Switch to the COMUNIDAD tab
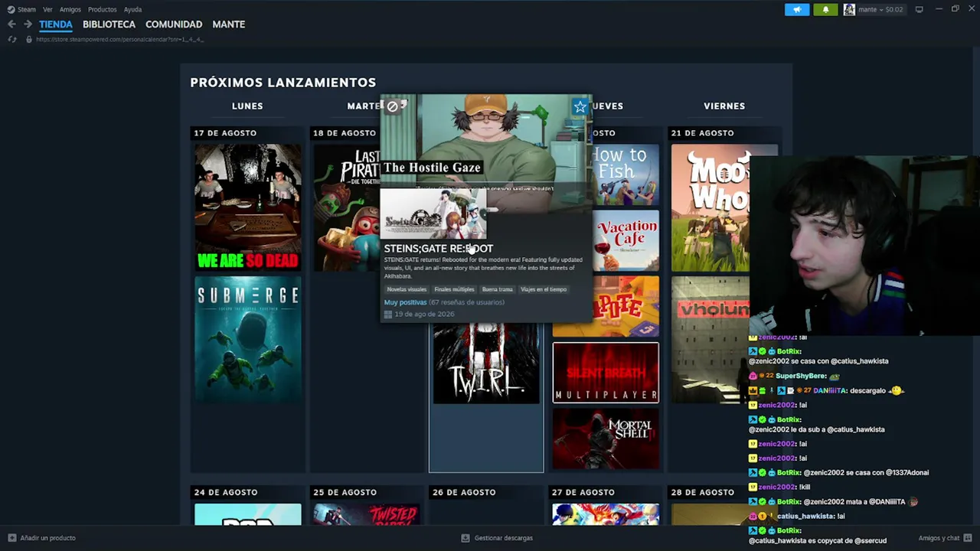Image resolution: width=980 pixels, height=551 pixels. coord(174,24)
